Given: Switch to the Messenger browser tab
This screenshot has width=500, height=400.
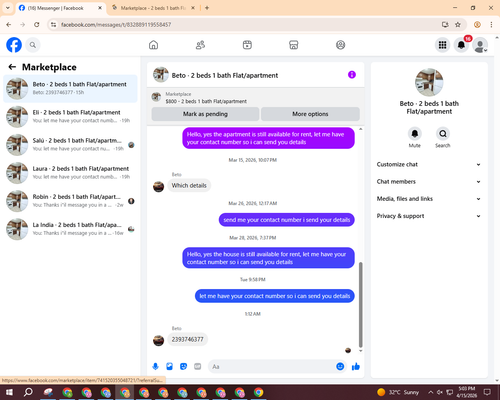Looking at the screenshot, I should click(x=60, y=8).
